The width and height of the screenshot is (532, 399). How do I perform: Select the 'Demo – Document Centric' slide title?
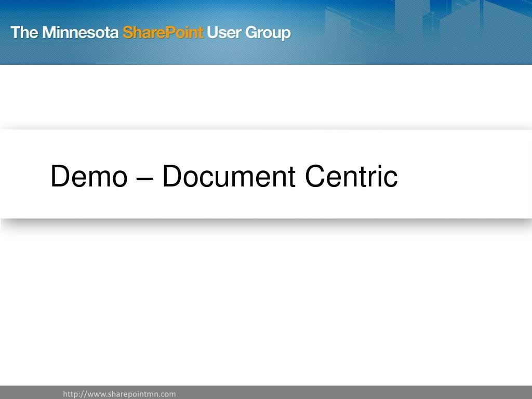tap(224, 176)
